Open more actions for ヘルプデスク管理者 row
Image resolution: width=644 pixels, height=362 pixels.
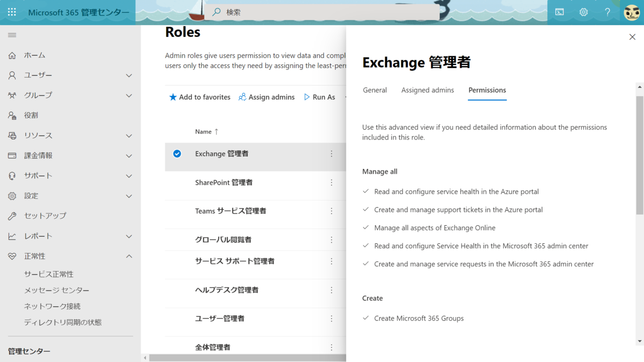[x=331, y=290]
